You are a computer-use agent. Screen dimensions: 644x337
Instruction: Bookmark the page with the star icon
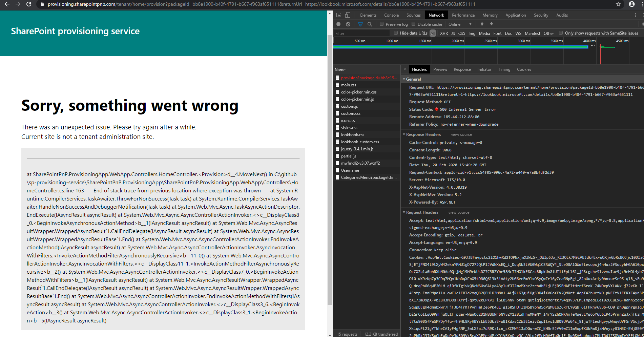click(x=618, y=4)
